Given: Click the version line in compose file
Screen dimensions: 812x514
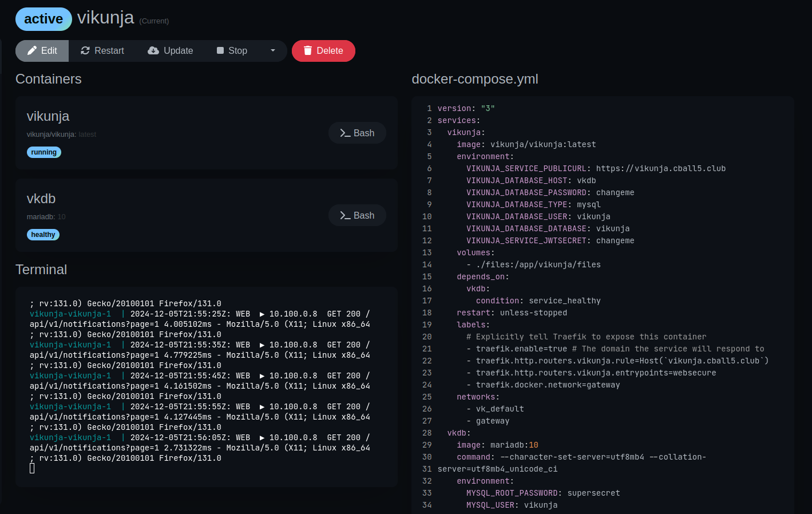Looking at the screenshot, I should tap(466, 108).
